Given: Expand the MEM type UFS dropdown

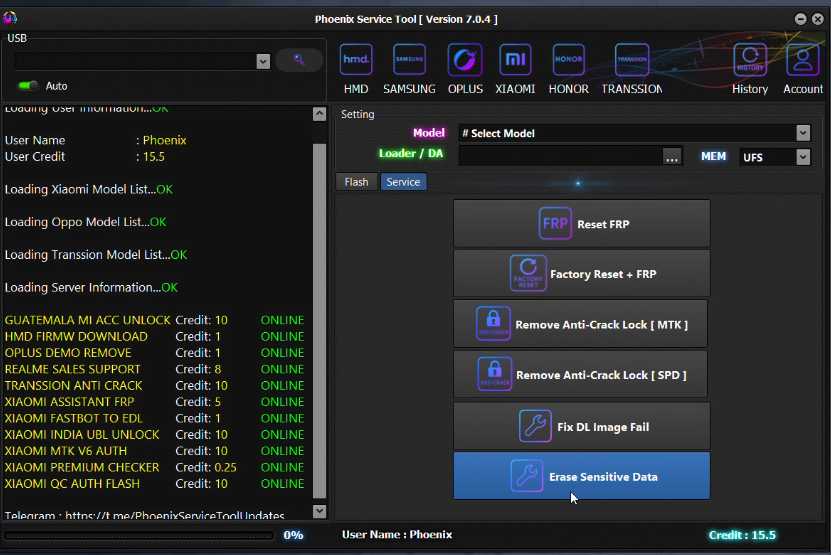Looking at the screenshot, I should [803, 157].
